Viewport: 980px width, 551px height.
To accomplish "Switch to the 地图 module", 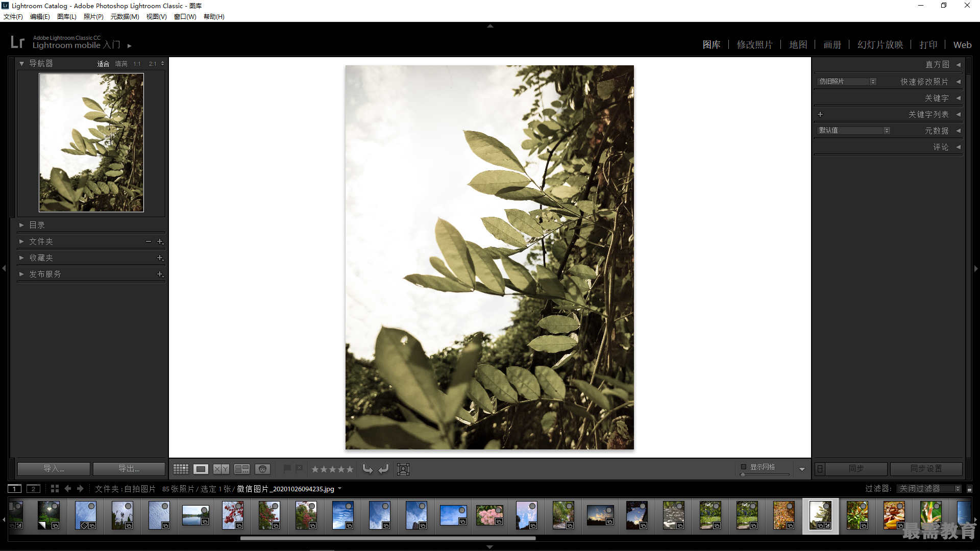I will [798, 45].
